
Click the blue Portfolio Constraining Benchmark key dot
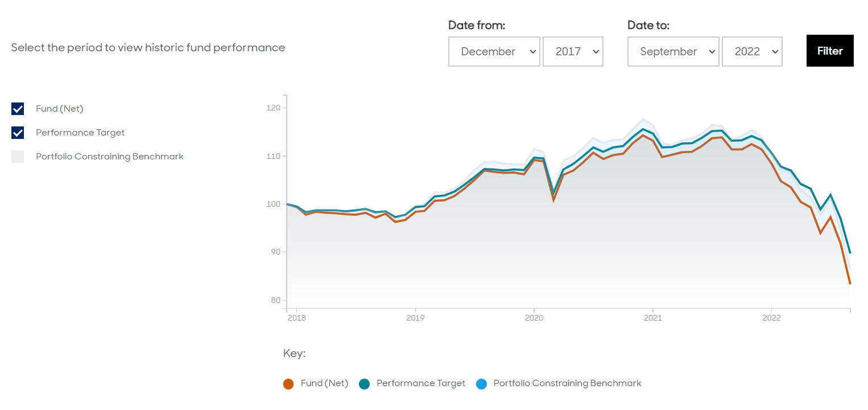coord(482,384)
